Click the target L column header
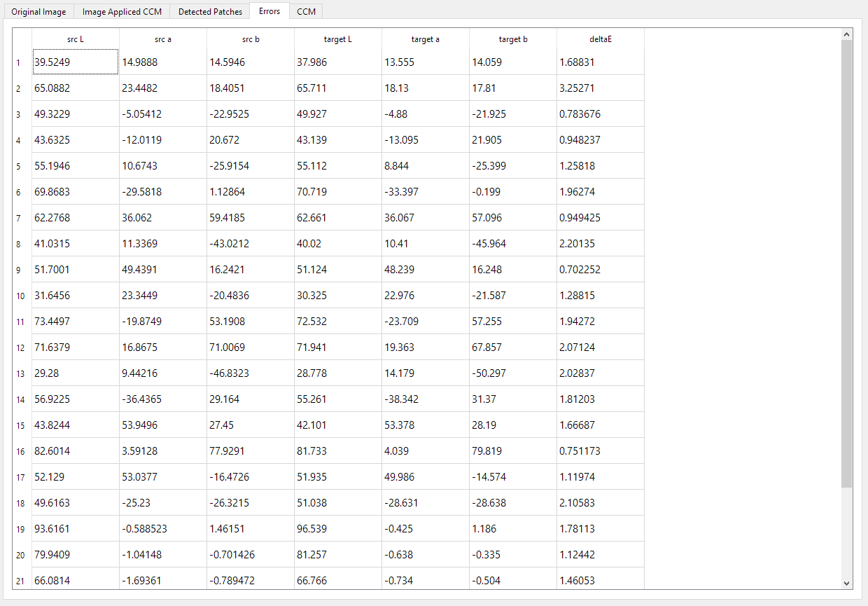 click(x=338, y=39)
